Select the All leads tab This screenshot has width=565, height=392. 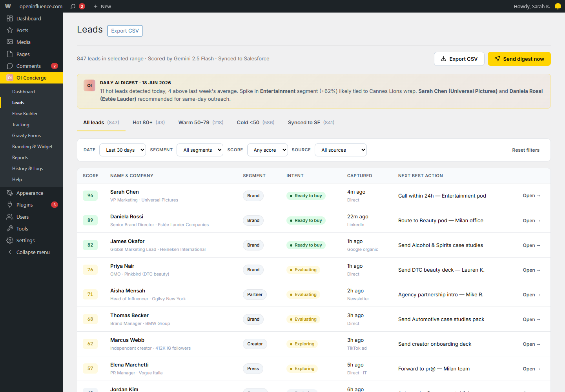point(101,122)
